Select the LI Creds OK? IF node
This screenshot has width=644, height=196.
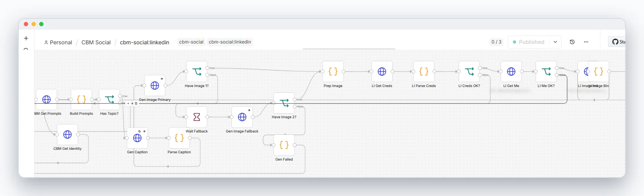[x=469, y=72]
